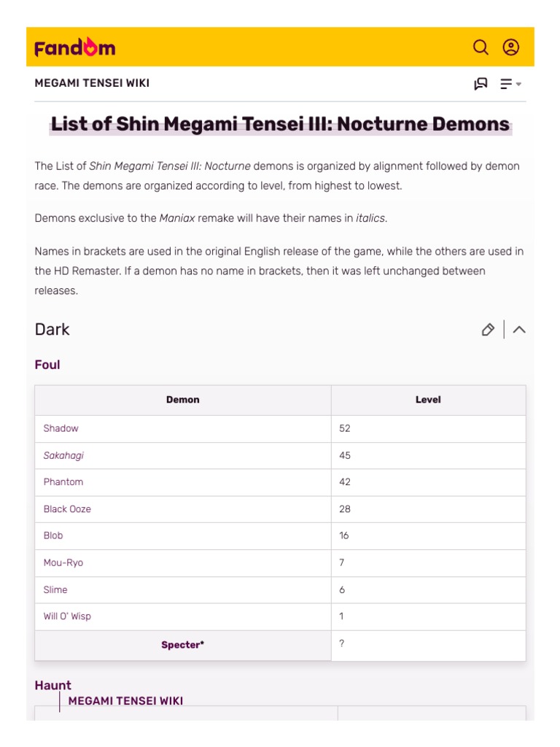560x747 pixels.
Task: Open the user account icon
Action: click(511, 47)
